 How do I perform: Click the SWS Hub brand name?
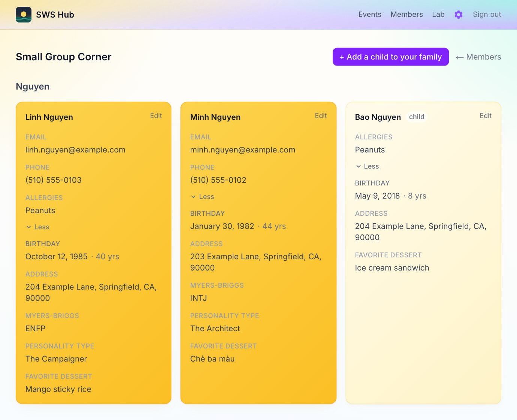click(x=55, y=15)
